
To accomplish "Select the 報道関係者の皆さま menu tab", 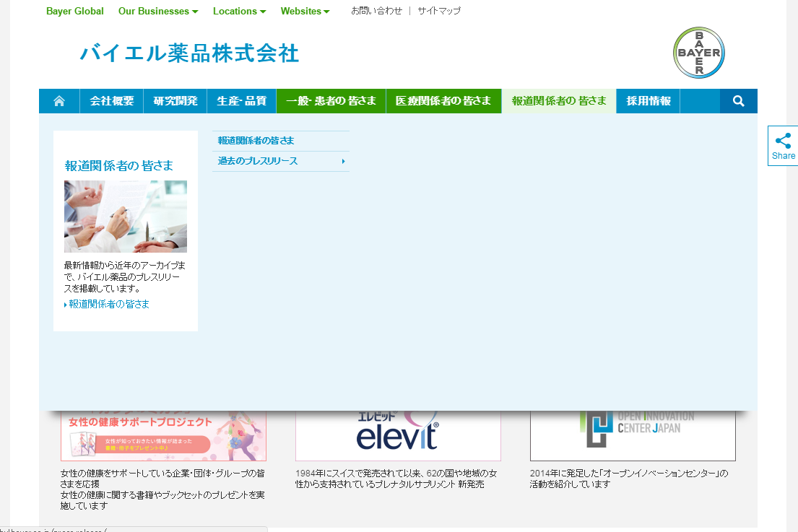I will pyautogui.click(x=559, y=101).
